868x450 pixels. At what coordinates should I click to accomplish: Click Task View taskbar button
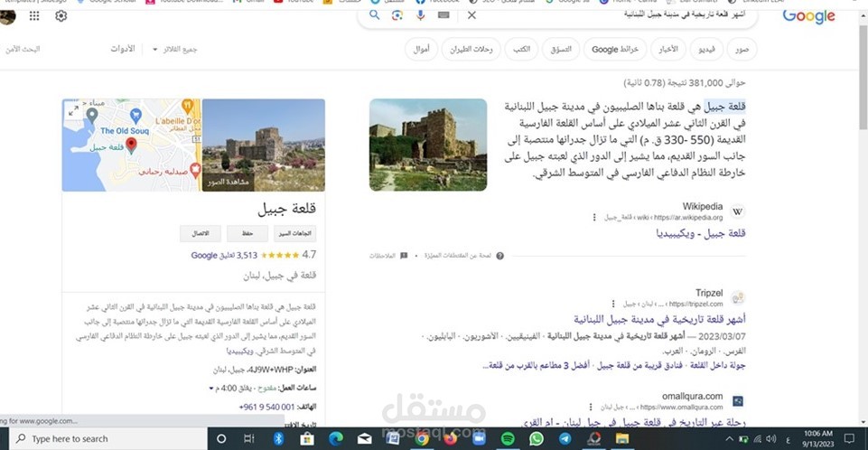[249, 439]
